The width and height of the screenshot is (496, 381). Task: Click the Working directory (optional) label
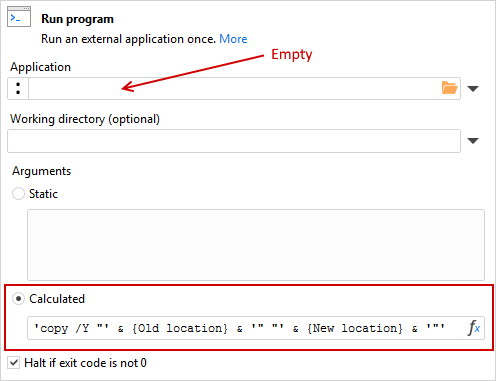tap(85, 119)
